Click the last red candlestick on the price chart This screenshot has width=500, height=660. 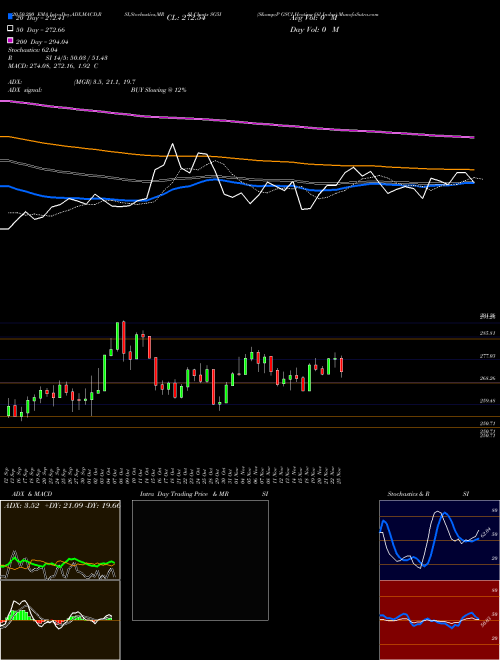point(342,365)
